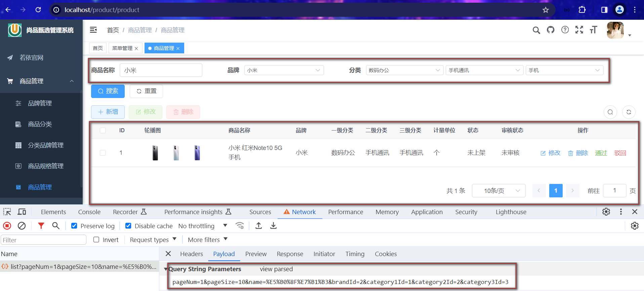644x291 pixels.
Task: Open Chrome's three-dot menu
Action: click(635, 10)
